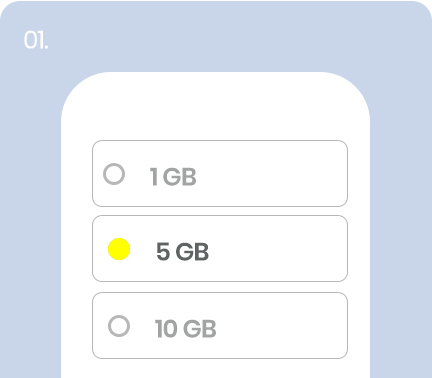Viewport: 432px width, 378px height.
Task: Click the filled yellow circle icon
Action: (119, 249)
